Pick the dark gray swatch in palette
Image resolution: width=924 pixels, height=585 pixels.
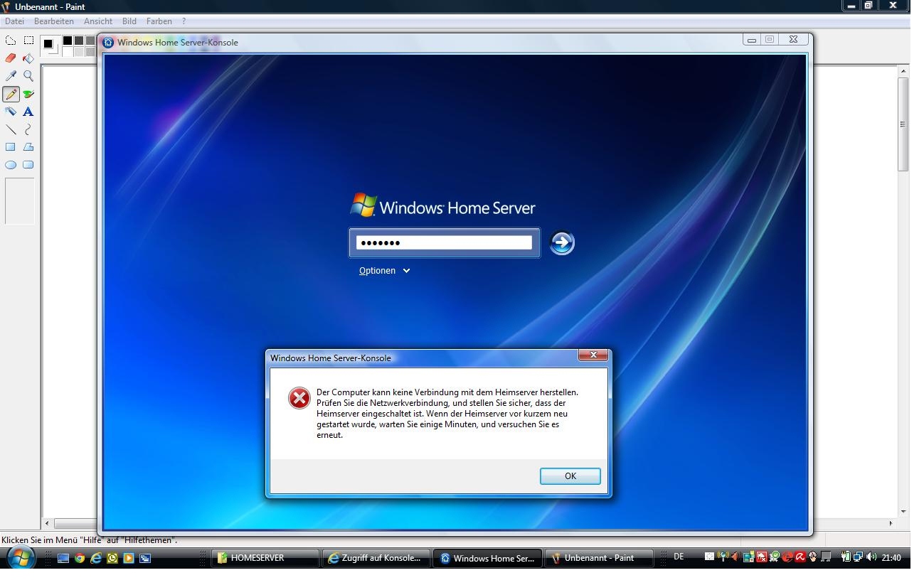[x=79, y=41]
